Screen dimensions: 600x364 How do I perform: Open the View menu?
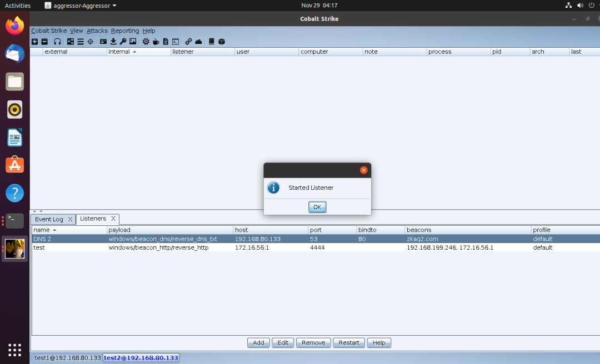click(77, 31)
